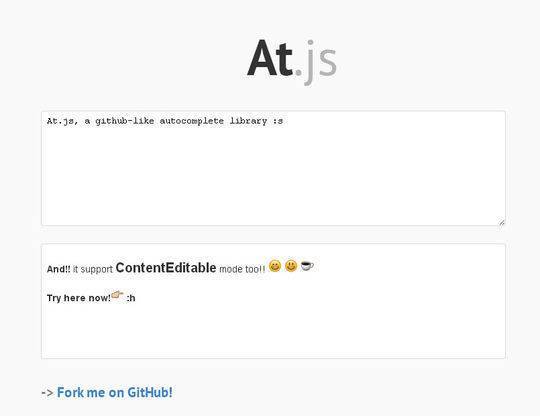
Task: Click the coffee cup emoji
Action: tap(307, 266)
